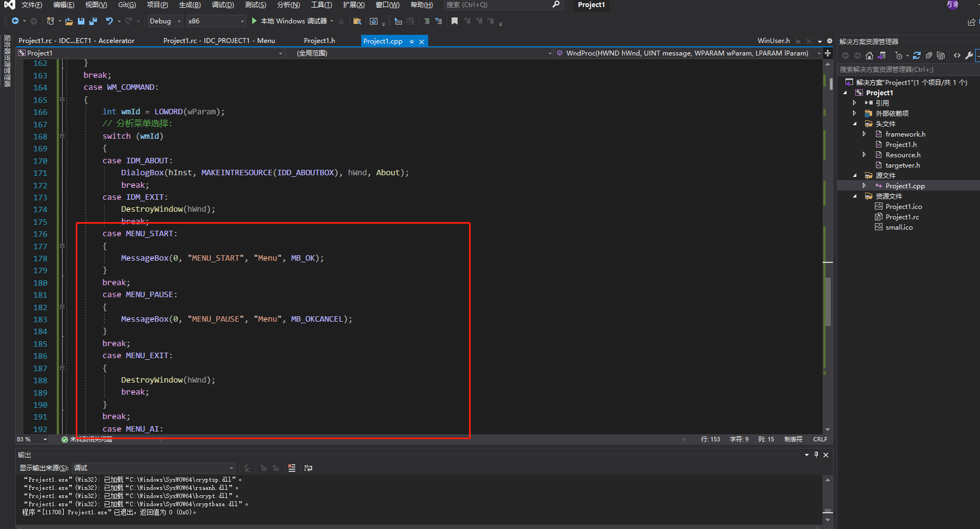Click the live share icon at top right

971,22
